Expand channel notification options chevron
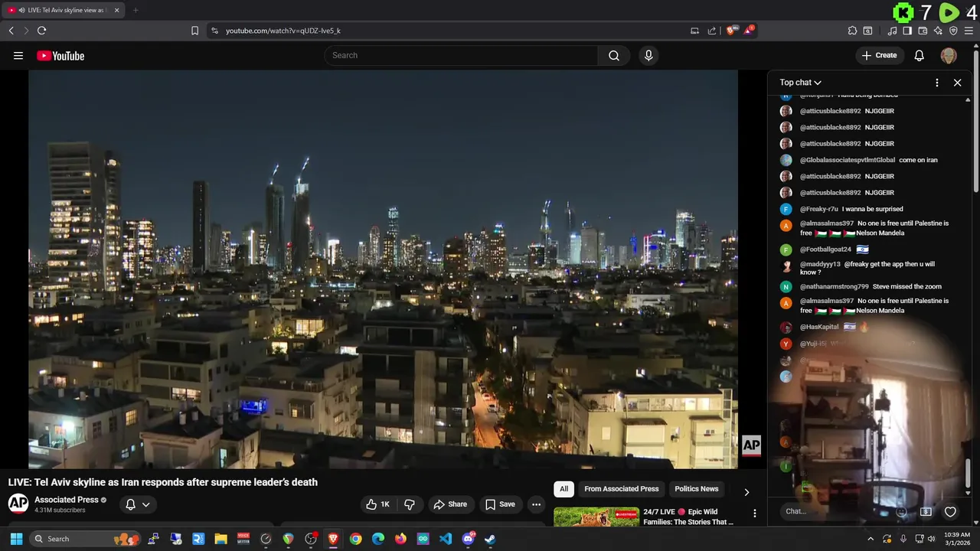The height and width of the screenshot is (551, 980). (145, 504)
